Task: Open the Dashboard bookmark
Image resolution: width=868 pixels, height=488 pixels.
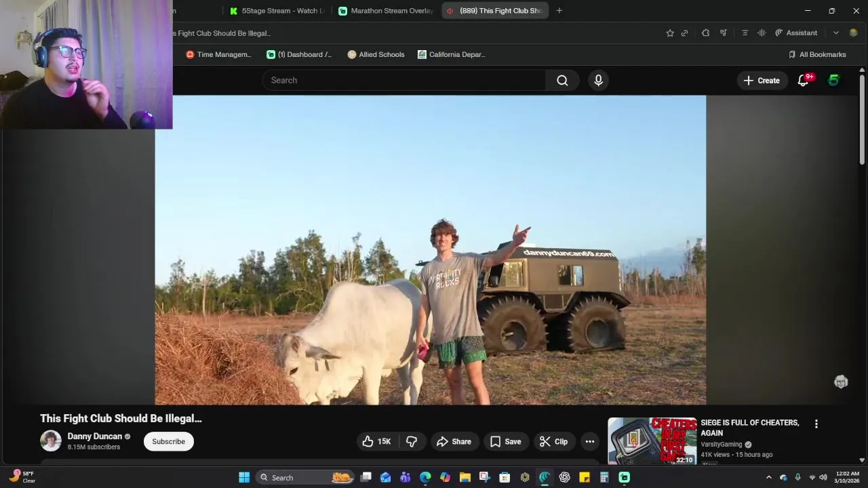Action: point(299,54)
